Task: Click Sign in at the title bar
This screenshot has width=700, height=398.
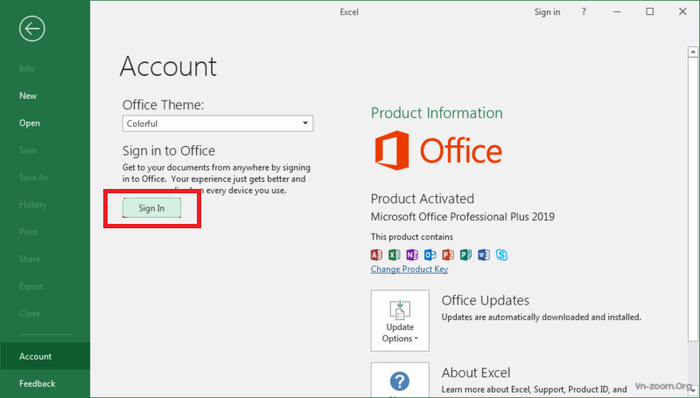Action: (x=547, y=12)
